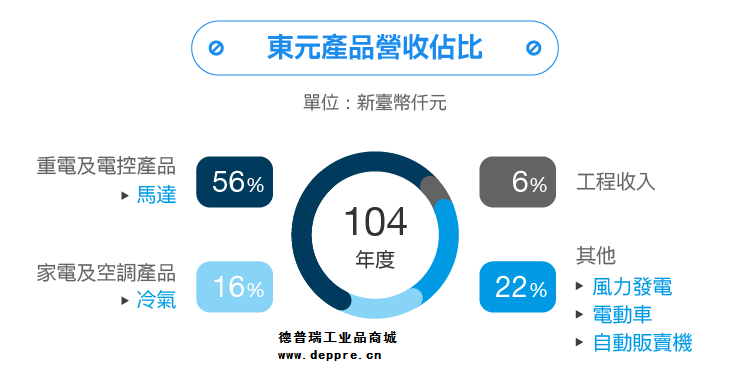This screenshot has width=750, height=378.
Task: Open the 冷氣 link
Action: pos(157,300)
